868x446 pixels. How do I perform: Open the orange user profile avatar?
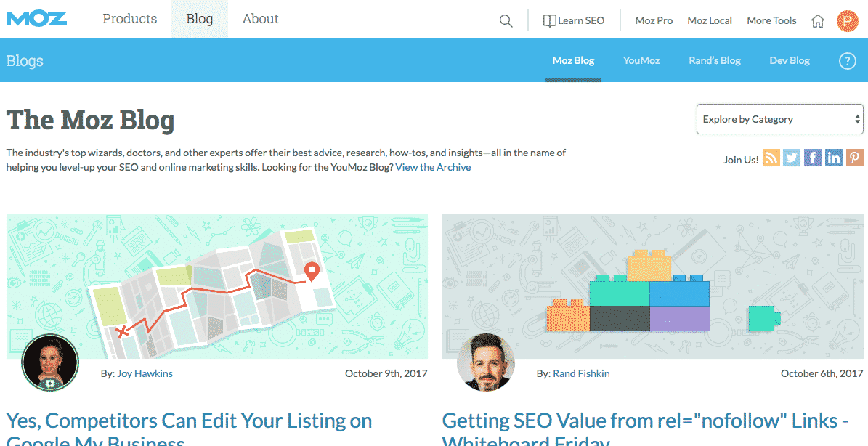pyautogui.click(x=847, y=20)
